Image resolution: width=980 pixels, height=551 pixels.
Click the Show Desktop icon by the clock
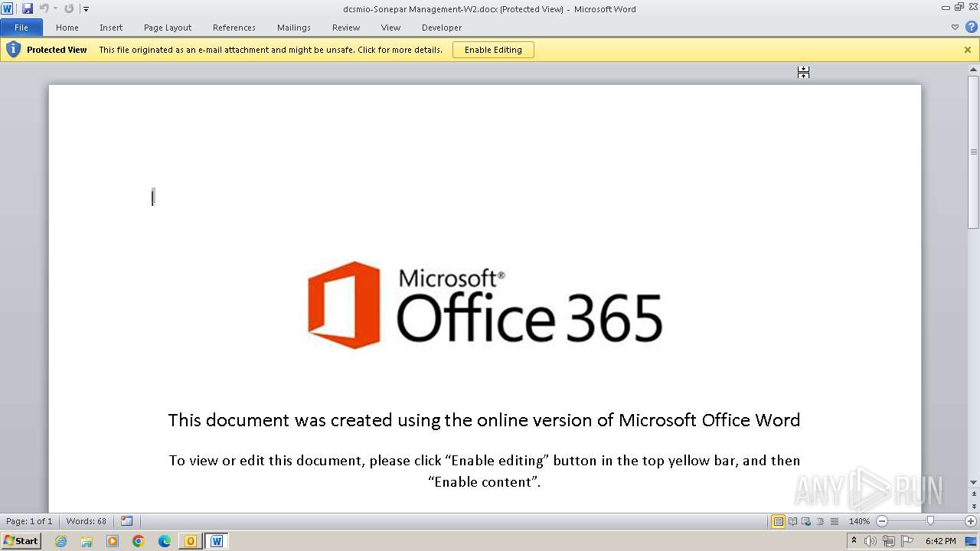click(971, 541)
